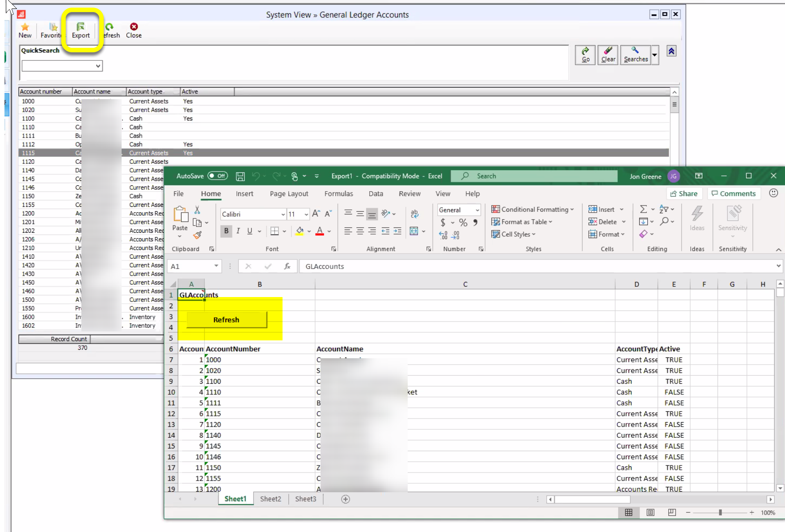
Task: Click the Insert Function fx icon
Action: 287,266
